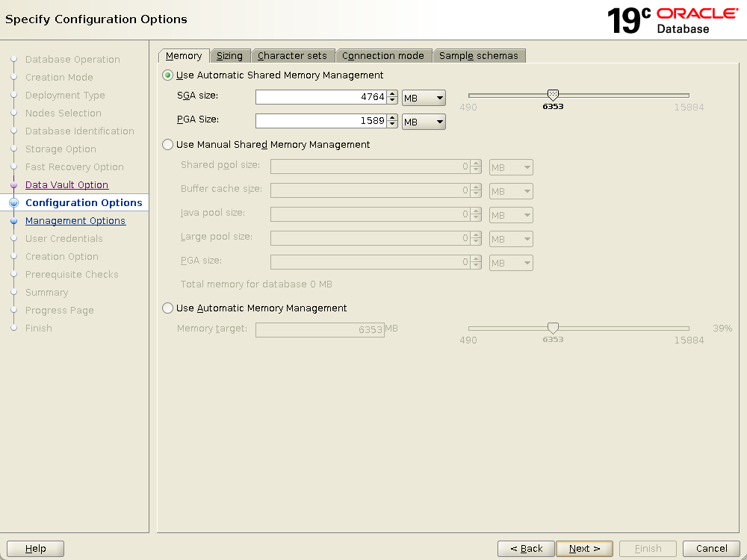The width and height of the screenshot is (747, 560).
Task: Go back with the Back button
Action: [x=526, y=549]
